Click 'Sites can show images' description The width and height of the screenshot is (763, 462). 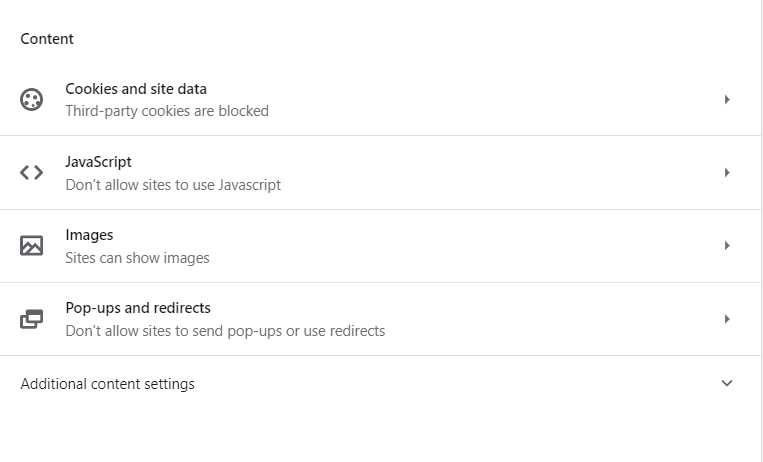tap(137, 258)
